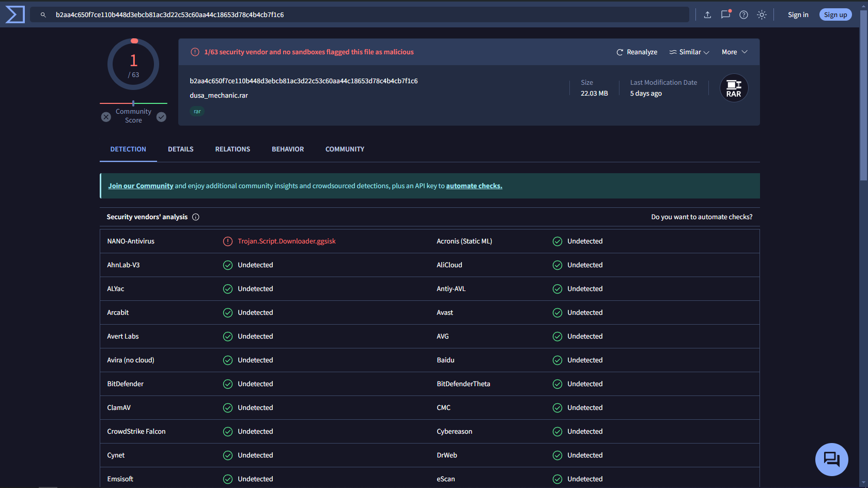This screenshot has width=868, height=488.
Task: Click the Arcabit undetected check icon
Action: (x=228, y=313)
